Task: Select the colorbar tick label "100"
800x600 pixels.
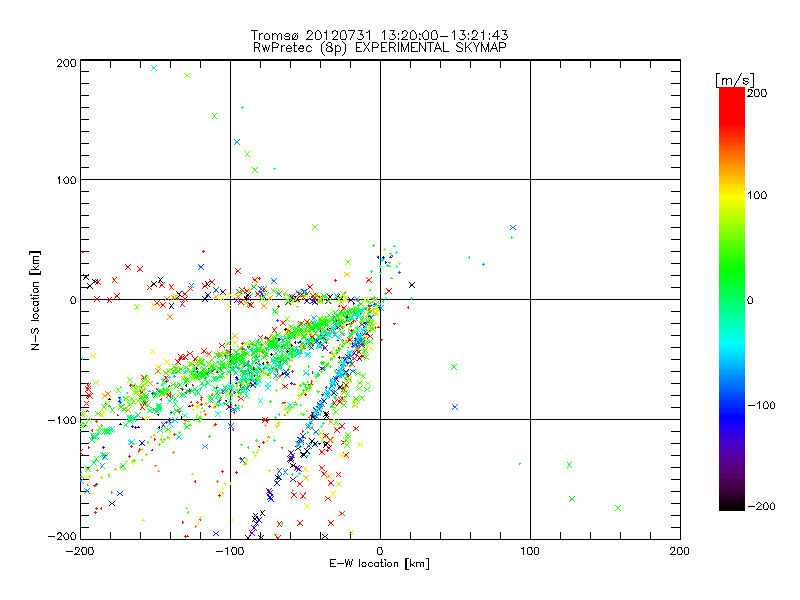Action: coord(757,195)
